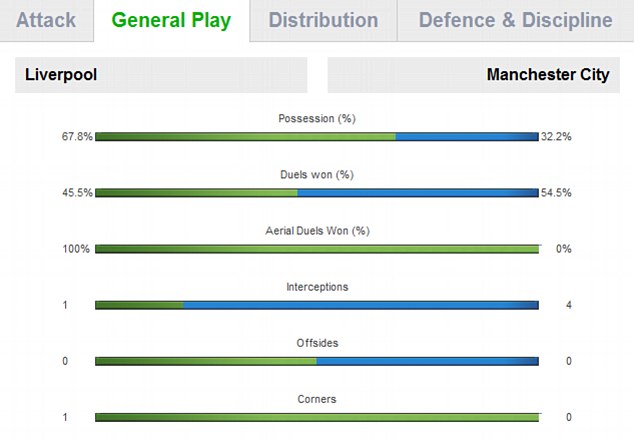Click the 67.8% possession value
The height and width of the screenshot is (441, 634).
tap(77, 137)
